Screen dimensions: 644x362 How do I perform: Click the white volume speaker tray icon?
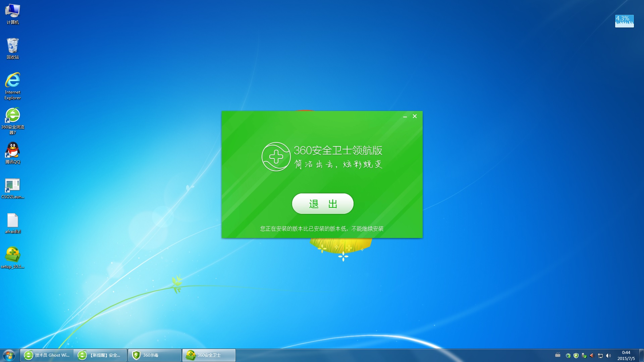pos(608,356)
